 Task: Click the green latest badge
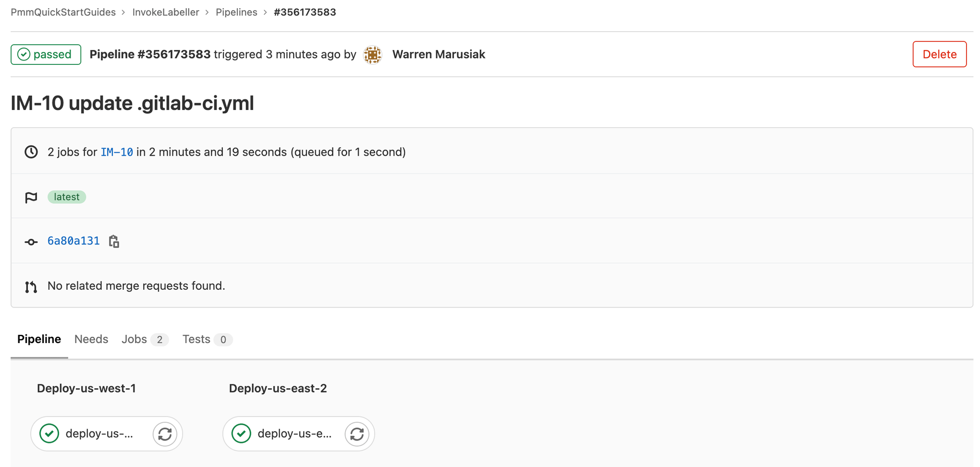click(x=67, y=197)
